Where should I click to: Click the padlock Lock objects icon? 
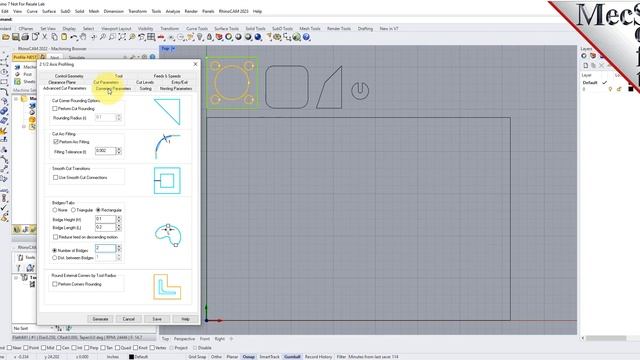click(x=209, y=37)
